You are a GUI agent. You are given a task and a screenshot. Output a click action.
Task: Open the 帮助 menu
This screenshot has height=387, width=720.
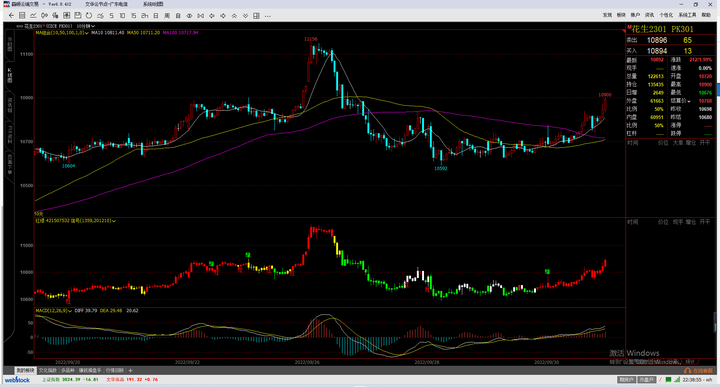point(706,15)
